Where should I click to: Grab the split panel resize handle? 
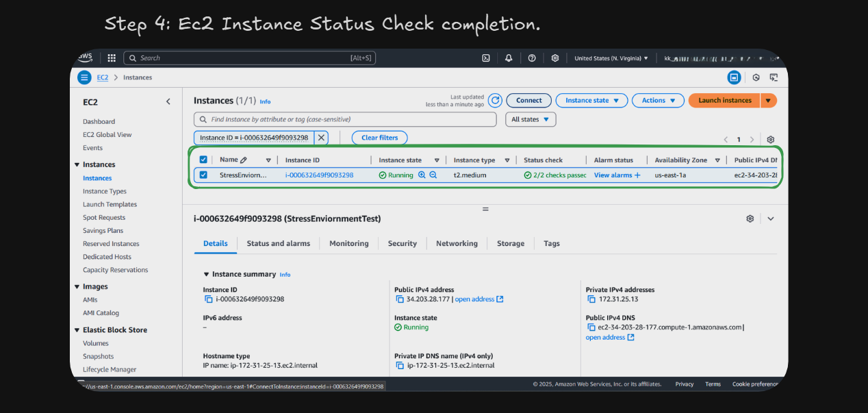point(485,209)
